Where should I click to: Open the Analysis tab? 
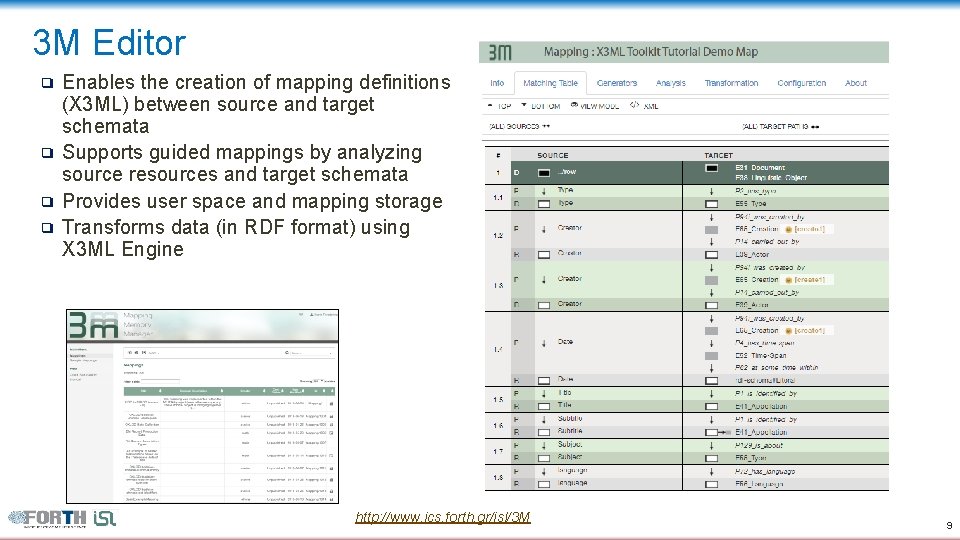[x=670, y=83]
